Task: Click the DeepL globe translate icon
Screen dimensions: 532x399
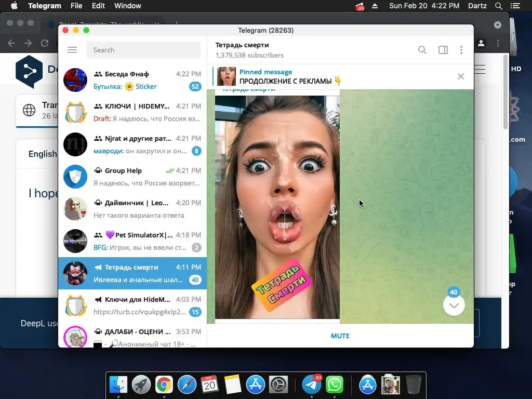Action: click(x=29, y=110)
